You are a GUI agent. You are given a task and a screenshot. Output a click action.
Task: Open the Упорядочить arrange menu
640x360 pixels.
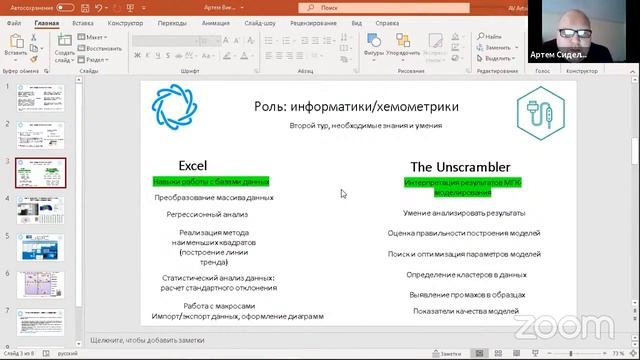pyautogui.click(x=403, y=46)
